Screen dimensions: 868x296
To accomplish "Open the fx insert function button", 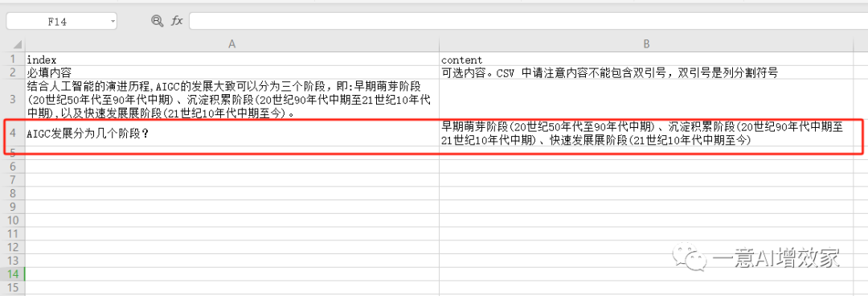I will (x=177, y=21).
